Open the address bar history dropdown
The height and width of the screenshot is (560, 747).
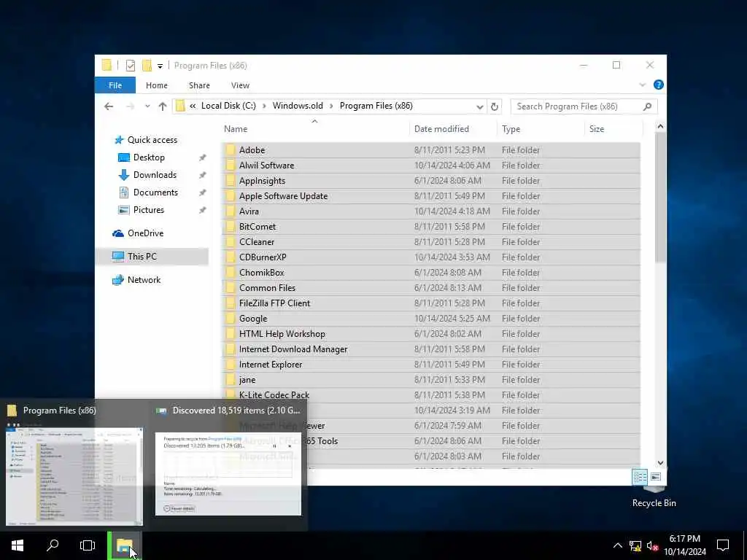(x=480, y=106)
